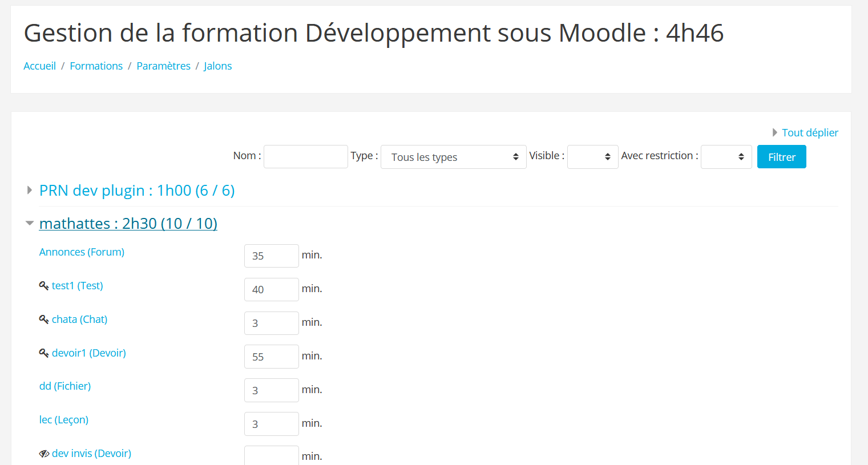868x465 pixels.
Task: Go to Accueil in the breadcrumb
Action: click(x=40, y=66)
